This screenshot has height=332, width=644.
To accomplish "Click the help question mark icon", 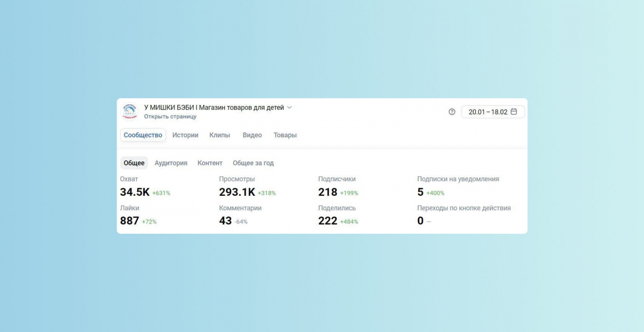I will click(452, 112).
